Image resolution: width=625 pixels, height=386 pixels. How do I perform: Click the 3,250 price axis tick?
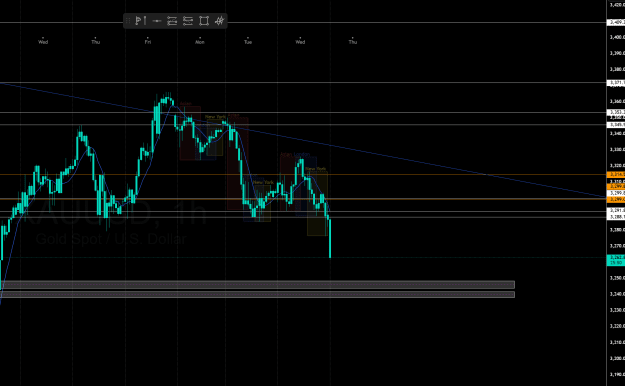pos(617,278)
